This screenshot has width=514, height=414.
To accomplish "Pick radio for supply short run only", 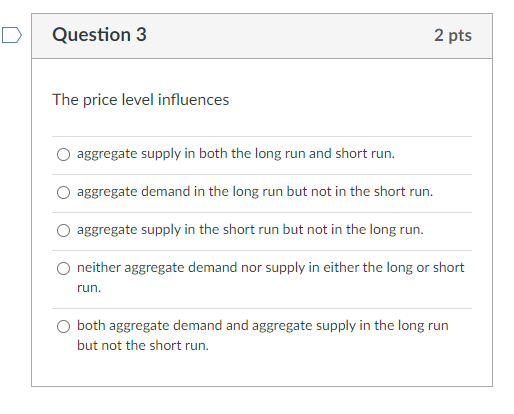I will [63, 230].
